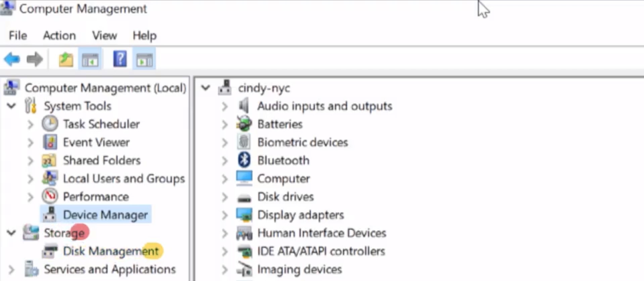
Task: Expand Local Users and Groups node
Action: pos(31,179)
